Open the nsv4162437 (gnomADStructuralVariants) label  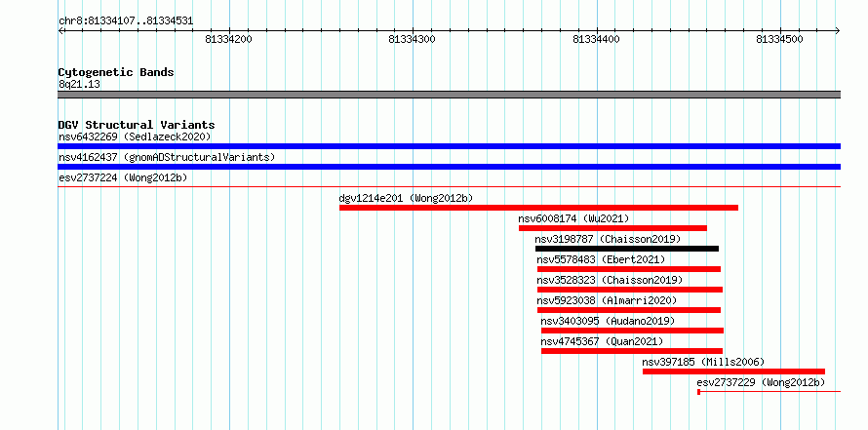point(167,157)
